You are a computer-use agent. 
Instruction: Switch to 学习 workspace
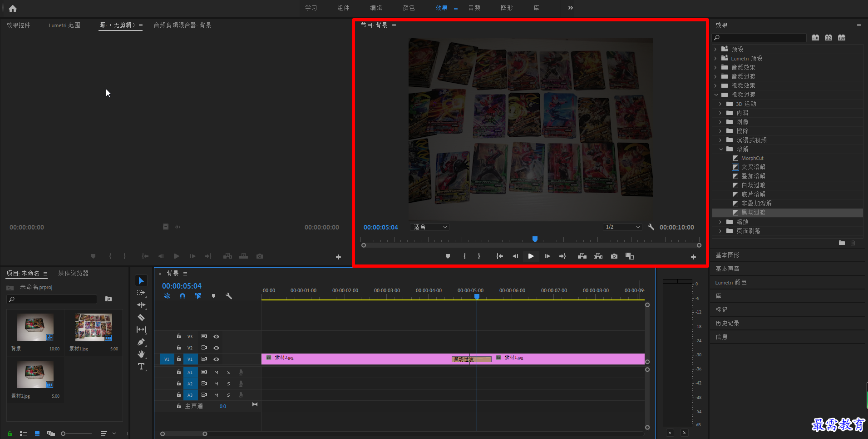[311, 8]
